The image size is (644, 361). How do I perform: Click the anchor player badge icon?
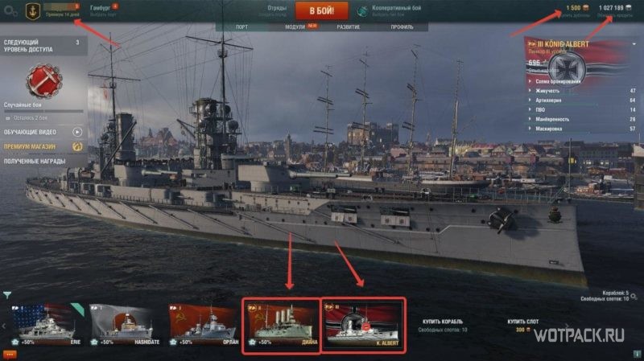tap(33, 11)
